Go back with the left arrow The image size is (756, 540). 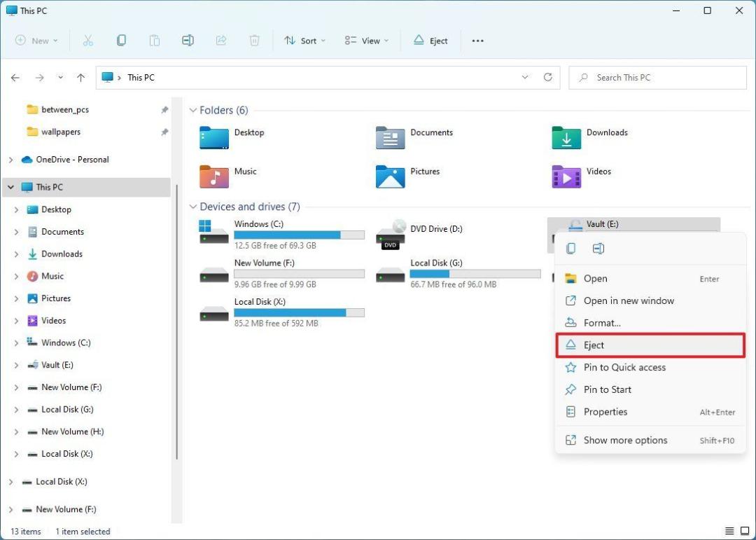click(x=15, y=77)
